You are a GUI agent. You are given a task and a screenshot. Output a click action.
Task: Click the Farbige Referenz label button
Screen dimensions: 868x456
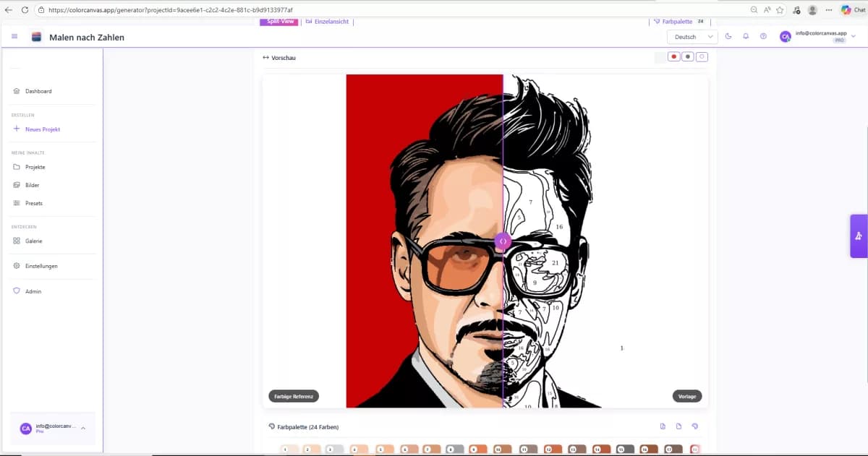(x=294, y=396)
